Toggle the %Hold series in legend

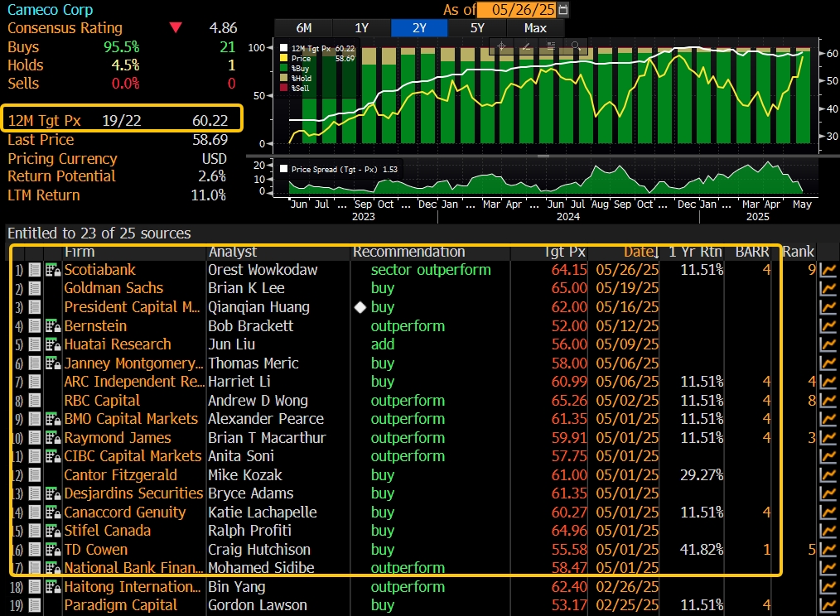click(303, 78)
